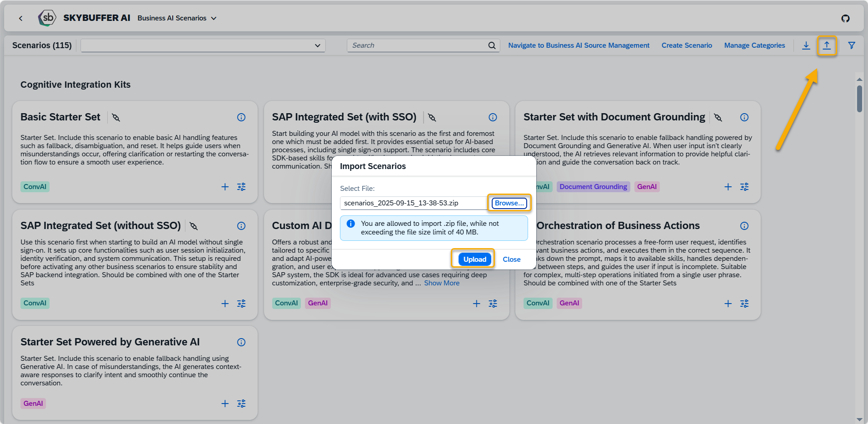868x424 pixels.
Task: Click the scrollbar down arrow
Action: (x=859, y=419)
